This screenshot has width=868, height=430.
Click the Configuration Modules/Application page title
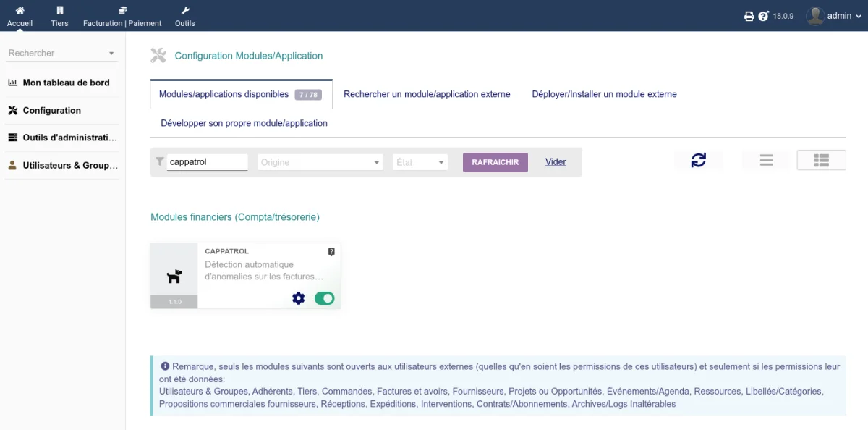coord(249,56)
